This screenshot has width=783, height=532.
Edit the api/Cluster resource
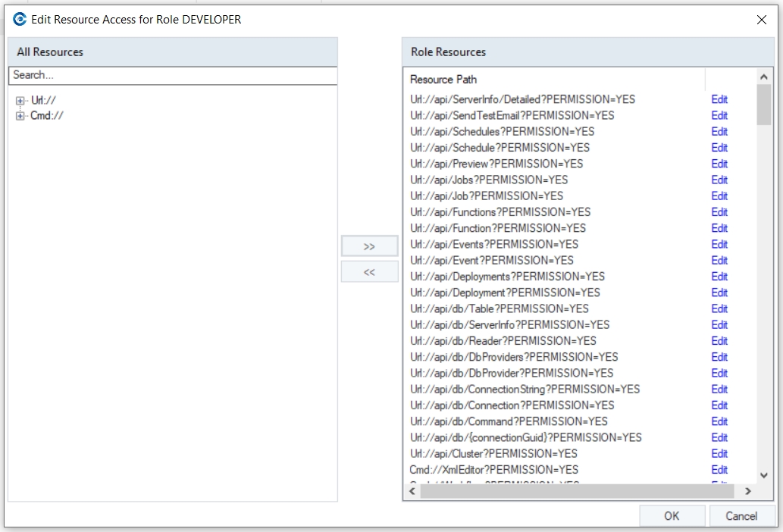(x=719, y=454)
